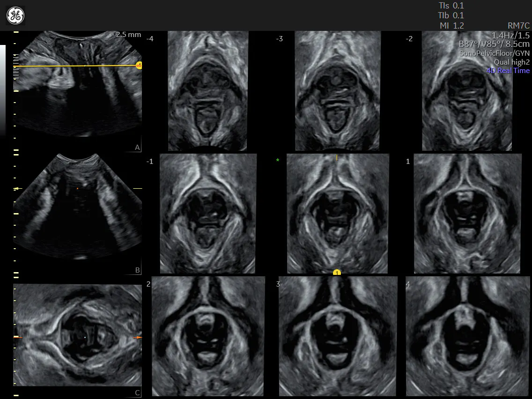Click the '2.5 mm' slice spacing label

(128, 35)
